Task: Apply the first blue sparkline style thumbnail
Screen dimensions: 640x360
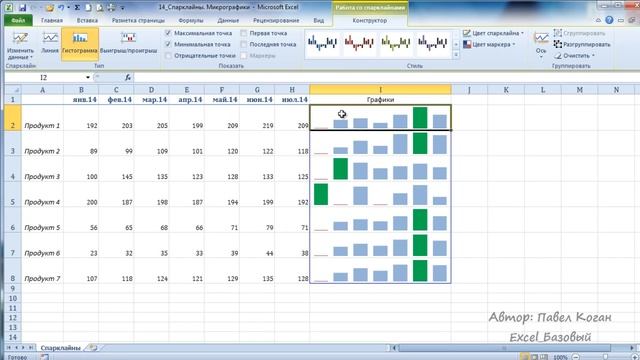Action: (x=322, y=43)
